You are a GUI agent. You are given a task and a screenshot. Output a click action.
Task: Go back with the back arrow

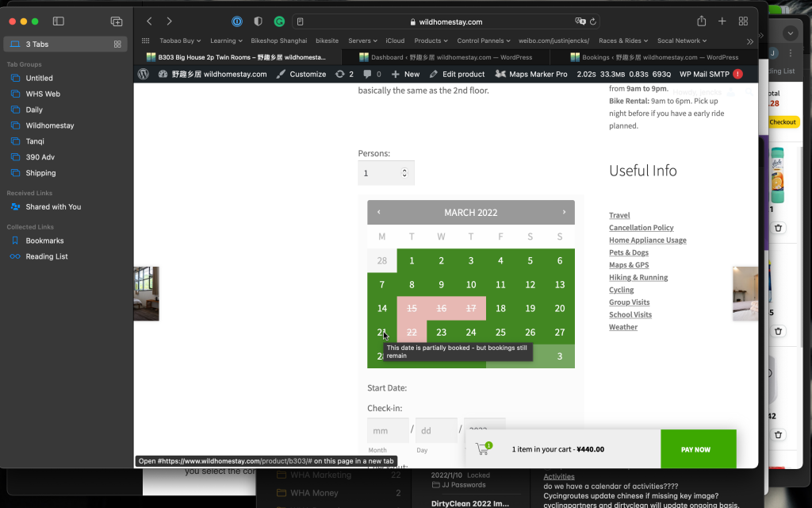[149, 21]
